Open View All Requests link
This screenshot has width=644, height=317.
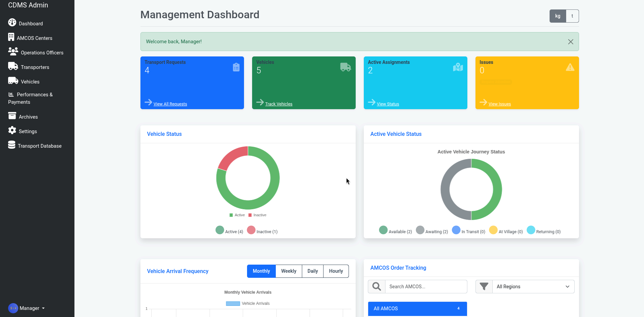tap(170, 104)
